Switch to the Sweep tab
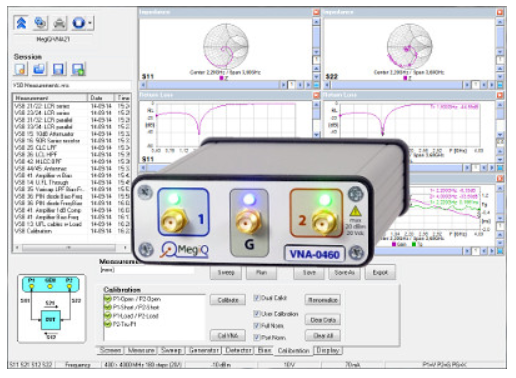 pyautogui.click(x=171, y=350)
